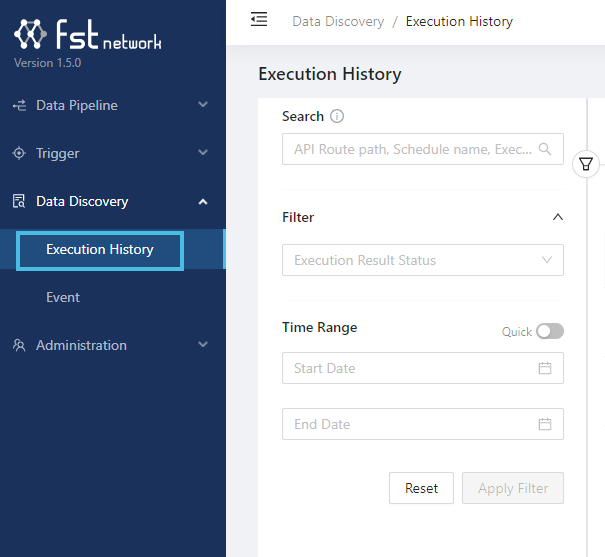Select Execution History in the sidebar
Image resolution: width=605 pixels, height=557 pixels.
(x=100, y=250)
